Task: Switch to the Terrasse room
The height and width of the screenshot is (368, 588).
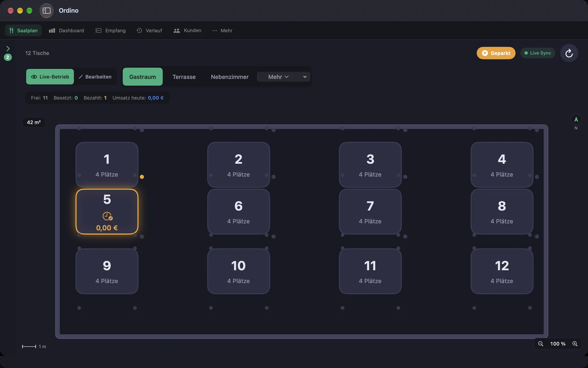Action: point(184,77)
